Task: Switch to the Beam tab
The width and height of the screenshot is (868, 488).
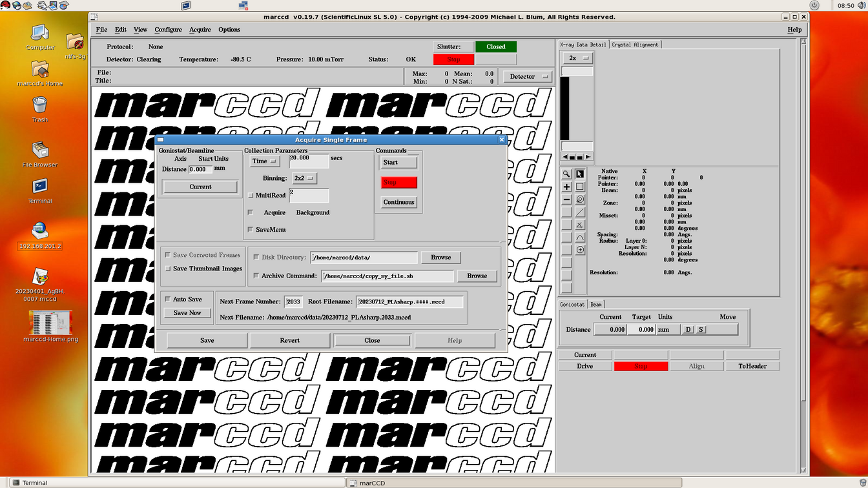Action: click(596, 304)
